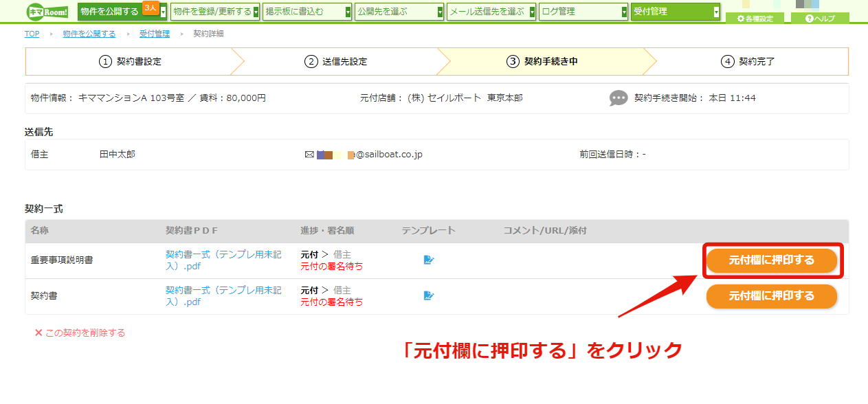Click the 重要事項説明書 name cell
Viewport: 868px width, 404px height.
tap(62, 260)
